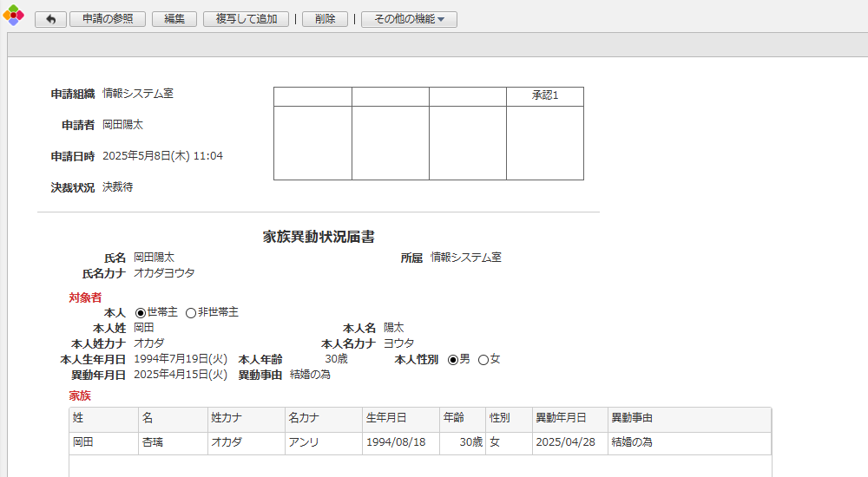
Task: Select the 岡田 杏璃 family row
Action: 420,442
